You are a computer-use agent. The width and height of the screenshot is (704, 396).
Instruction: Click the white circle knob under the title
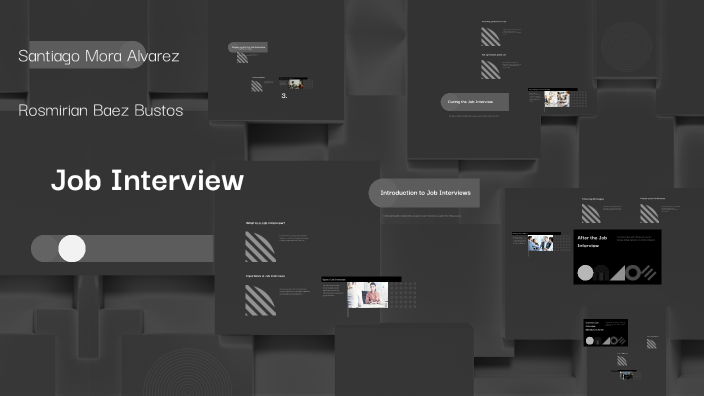pos(72,248)
